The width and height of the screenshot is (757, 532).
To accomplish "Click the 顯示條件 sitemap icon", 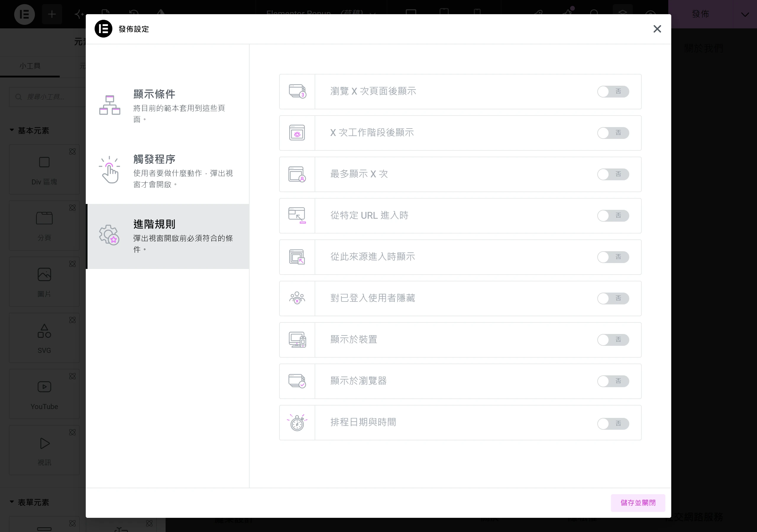I will [x=110, y=105].
